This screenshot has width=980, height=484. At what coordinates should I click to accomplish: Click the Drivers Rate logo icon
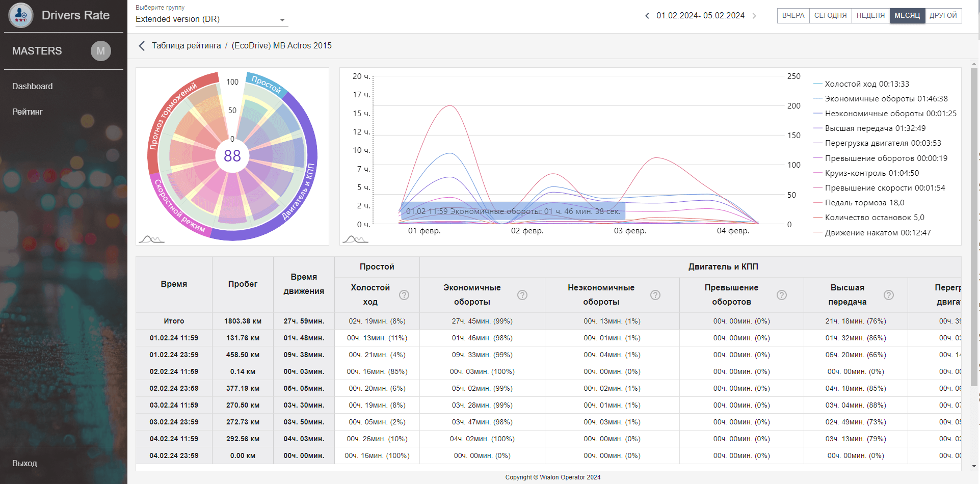click(x=21, y=15)
